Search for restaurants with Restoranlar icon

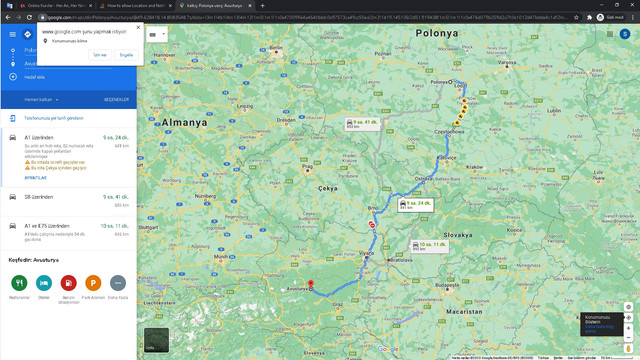(19, 283)
